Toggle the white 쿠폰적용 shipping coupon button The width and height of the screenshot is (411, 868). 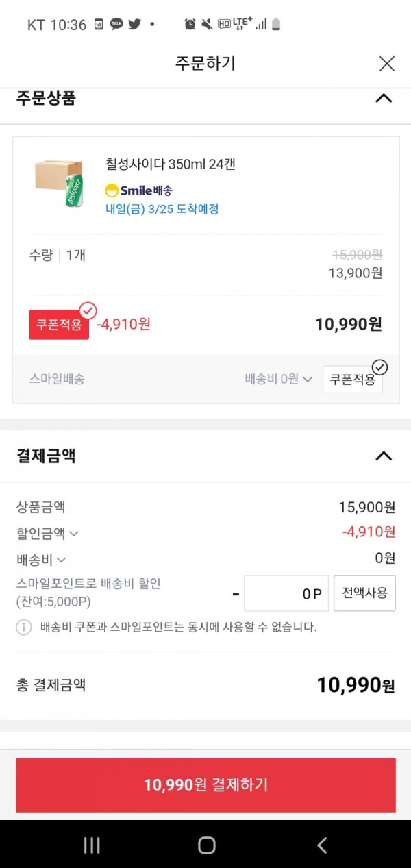click(352, 379)
